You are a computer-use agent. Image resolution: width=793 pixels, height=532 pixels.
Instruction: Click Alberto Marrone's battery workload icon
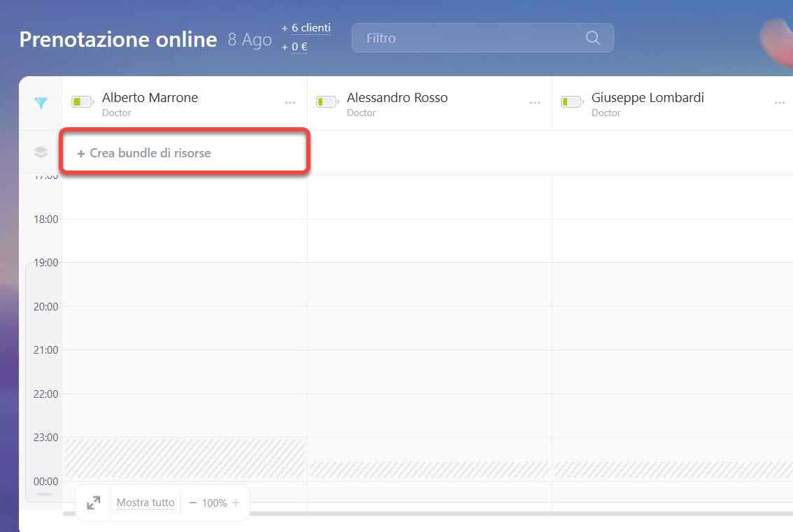[x=83, y=102]
